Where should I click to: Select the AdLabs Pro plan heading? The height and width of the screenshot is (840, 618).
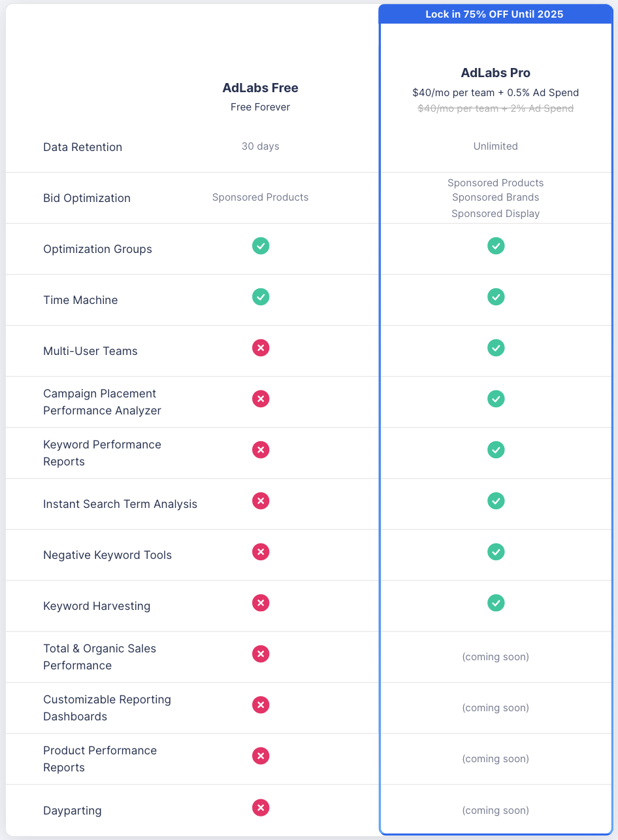point(495,73)
